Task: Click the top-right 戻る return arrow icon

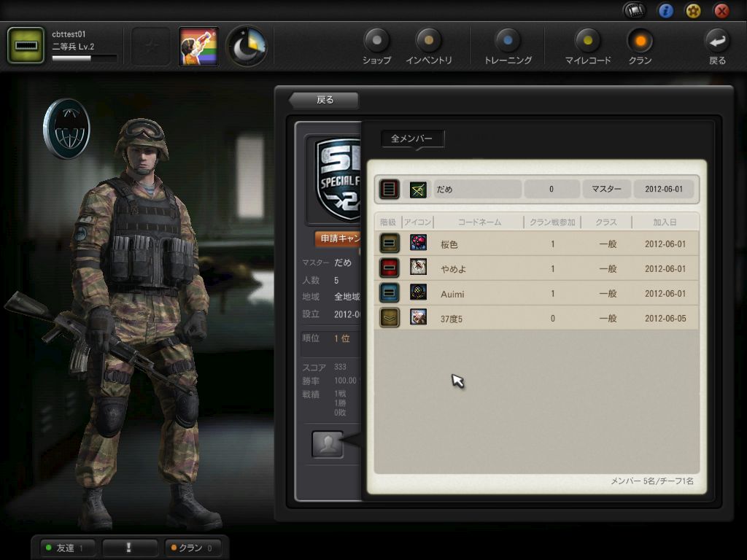Action: click(717, 41)
